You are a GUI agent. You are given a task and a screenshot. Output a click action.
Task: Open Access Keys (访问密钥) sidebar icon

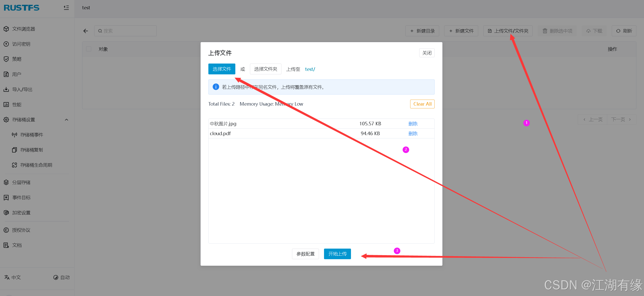(x=6, y=44)
